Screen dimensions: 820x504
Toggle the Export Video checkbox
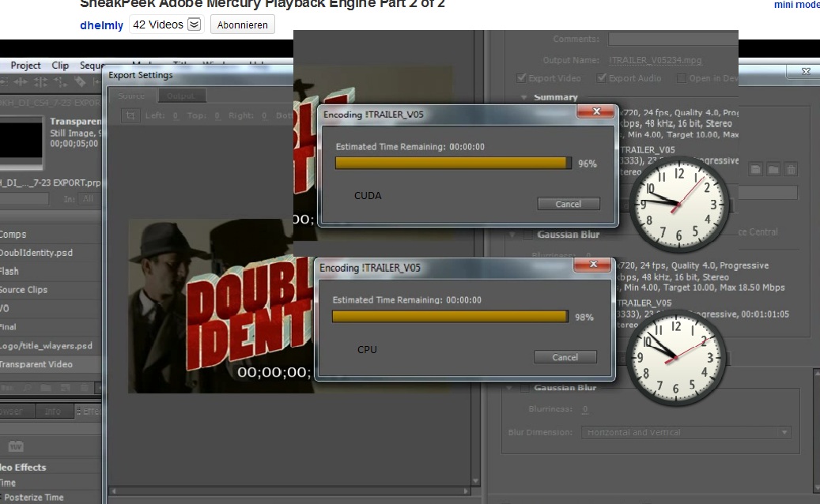pos(521,78)
